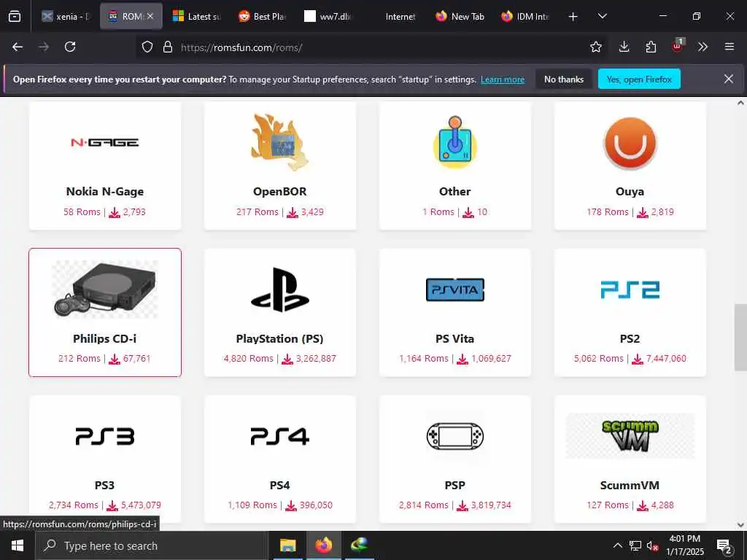
Task: Open the Extensions puzzle icon
Action: (651, 47)
